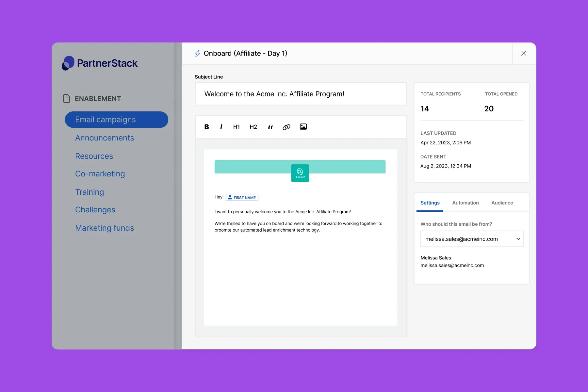
Task: Go to Resources in the sidebar
Action: click(94, 156)
